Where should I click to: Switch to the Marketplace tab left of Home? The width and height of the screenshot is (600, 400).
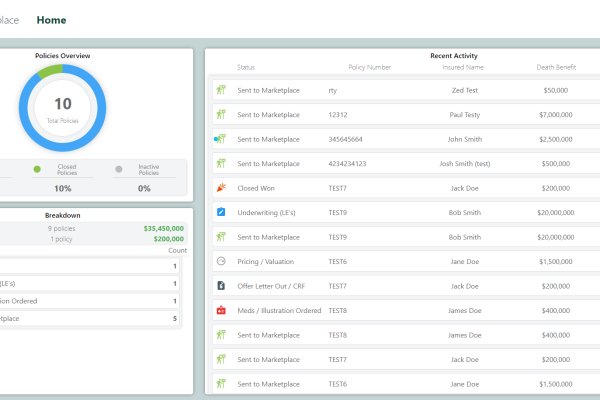point(8,19)
